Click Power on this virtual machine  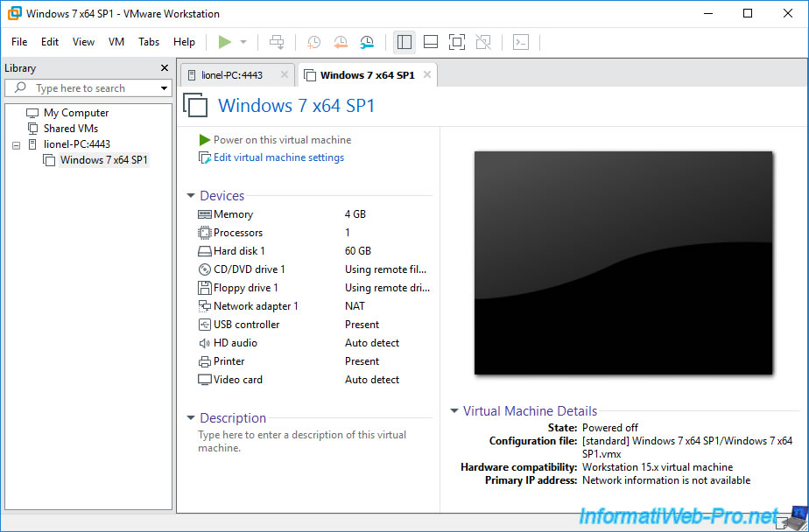click(x=282, y=140)
